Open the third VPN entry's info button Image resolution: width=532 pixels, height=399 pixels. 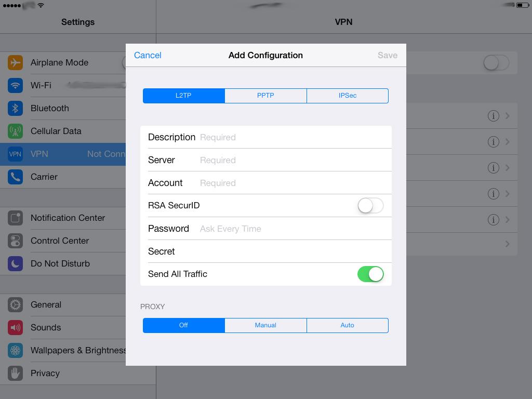click(x=493, y=168)
